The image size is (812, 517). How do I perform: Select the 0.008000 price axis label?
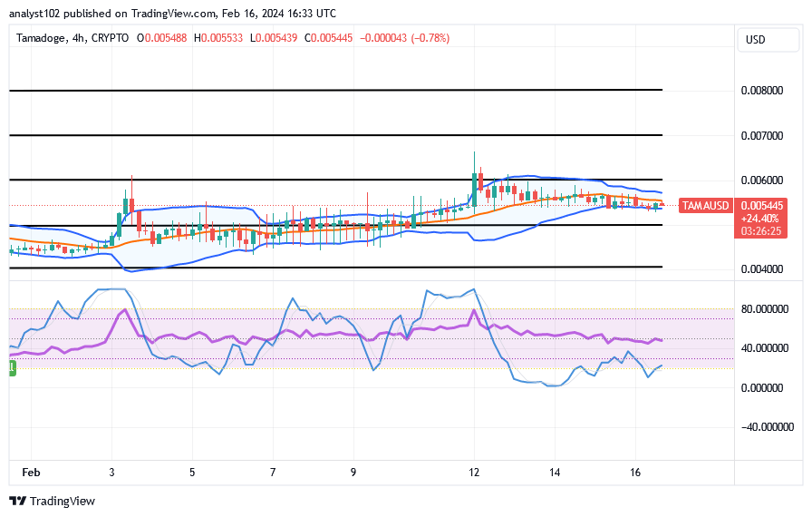point(762,90)
